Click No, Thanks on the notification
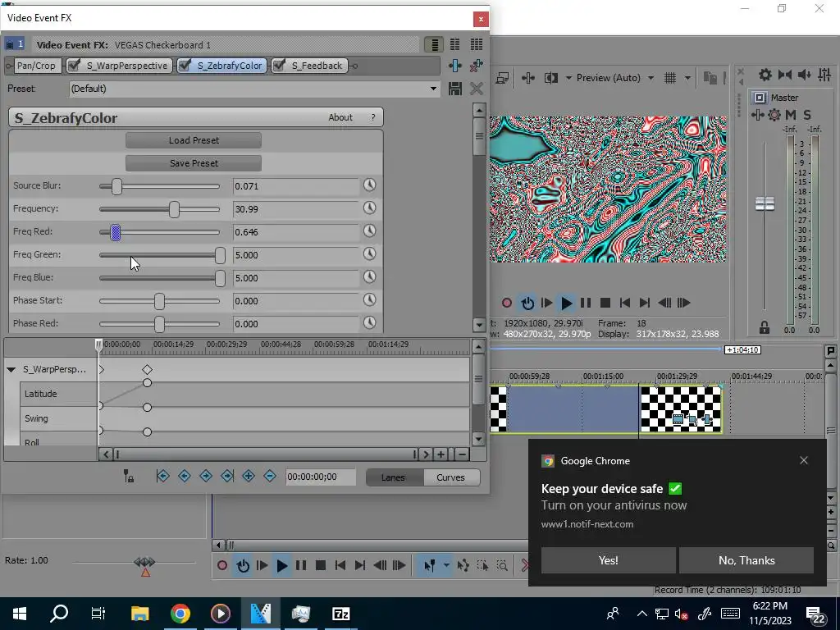The width and height of the screenshot is (840, 630). [746, 560]
